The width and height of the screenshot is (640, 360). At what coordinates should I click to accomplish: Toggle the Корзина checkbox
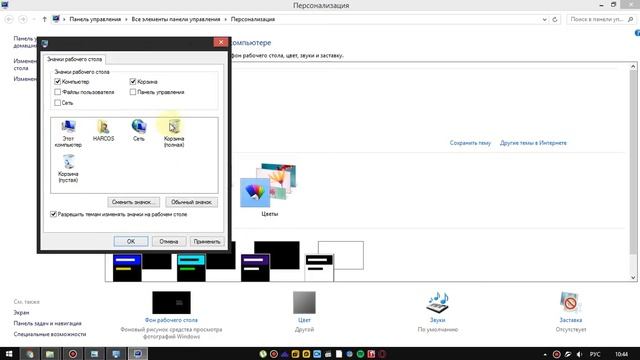pos(133,82)
